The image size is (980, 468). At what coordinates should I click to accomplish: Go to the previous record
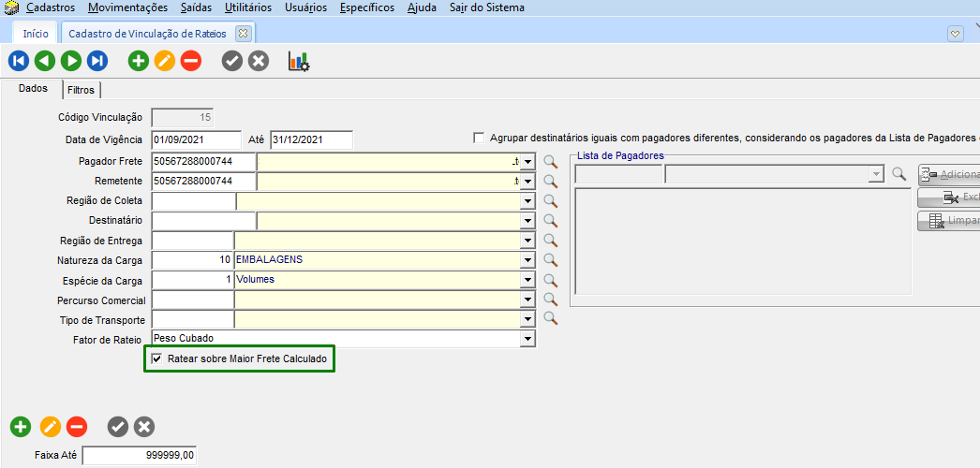click(44, 62)
